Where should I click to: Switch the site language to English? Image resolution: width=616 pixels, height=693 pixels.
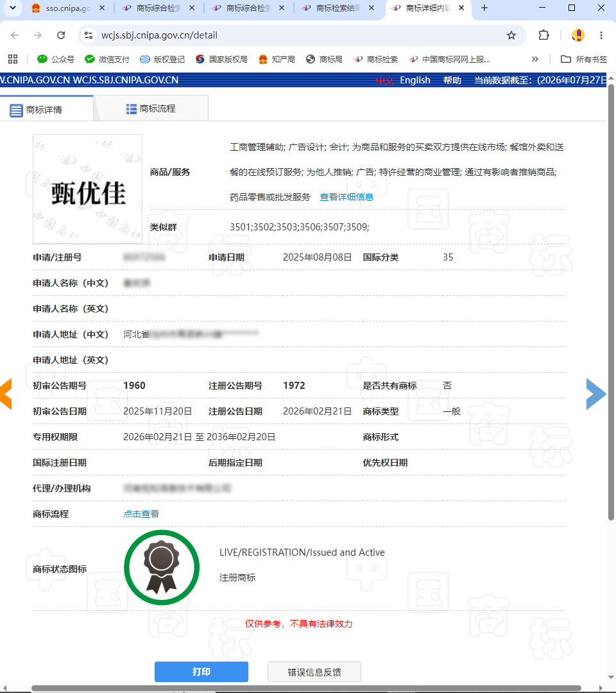pos(415,80)
